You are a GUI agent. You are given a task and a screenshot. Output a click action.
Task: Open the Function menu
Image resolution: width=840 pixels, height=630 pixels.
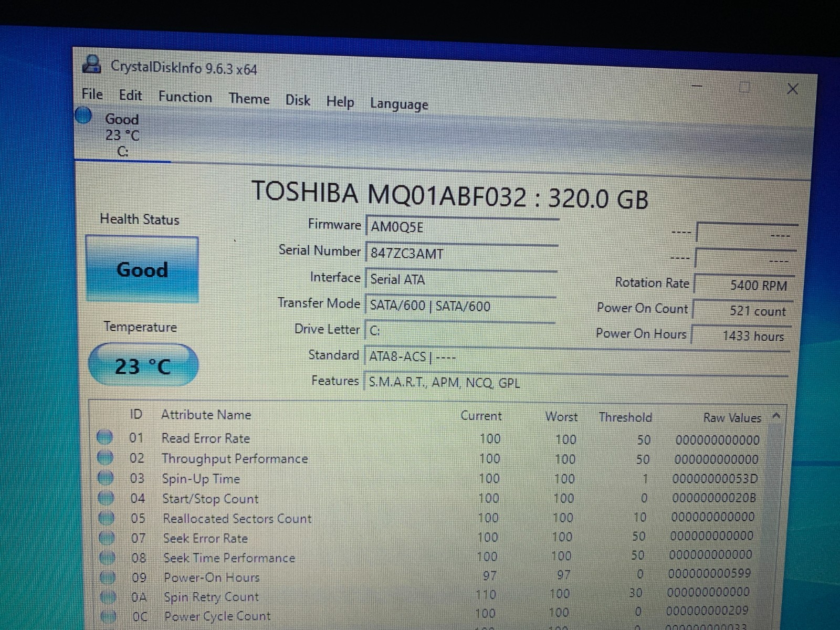click(x=185, y=97)
